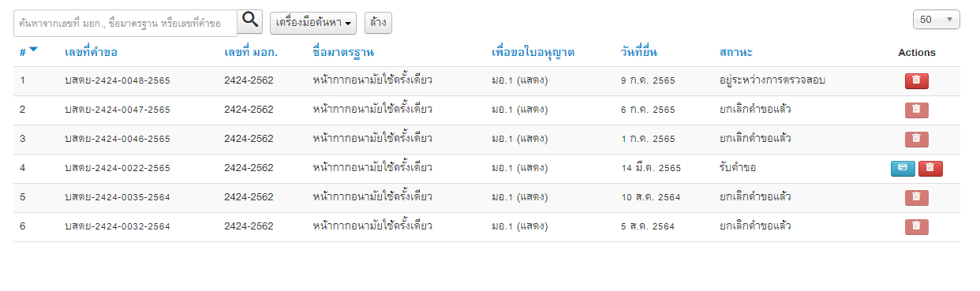The width and height of the screenshot is (980, 291).
Task: Toggle sort arrow next to # column
Action: pyautogui.click(x=33, y=50)
